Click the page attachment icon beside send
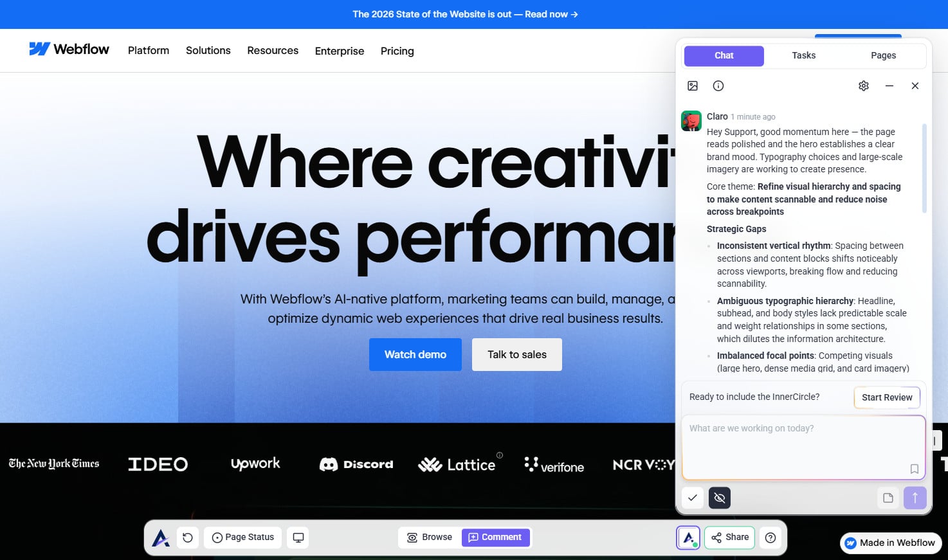Viewport: 948px width, 560px height. tap(888, 498)
